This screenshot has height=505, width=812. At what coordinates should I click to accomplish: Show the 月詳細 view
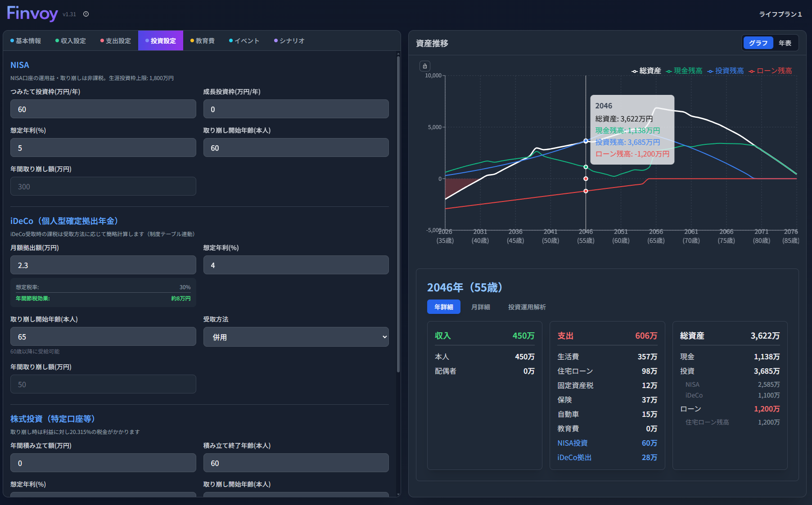point(480,307)
